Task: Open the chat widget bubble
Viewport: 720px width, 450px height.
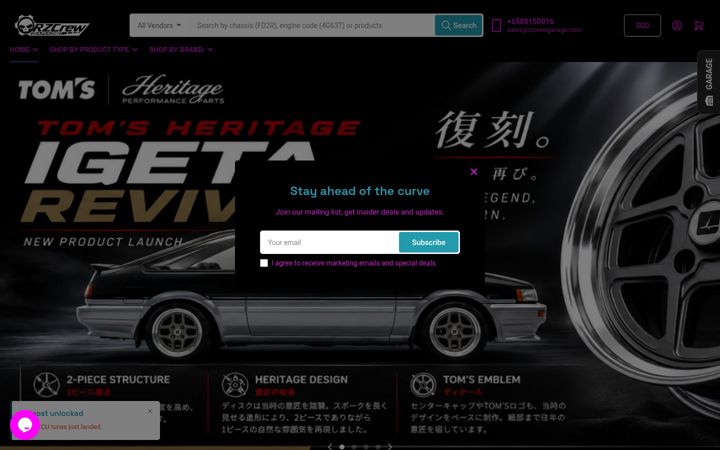Action: pos(25,425)
